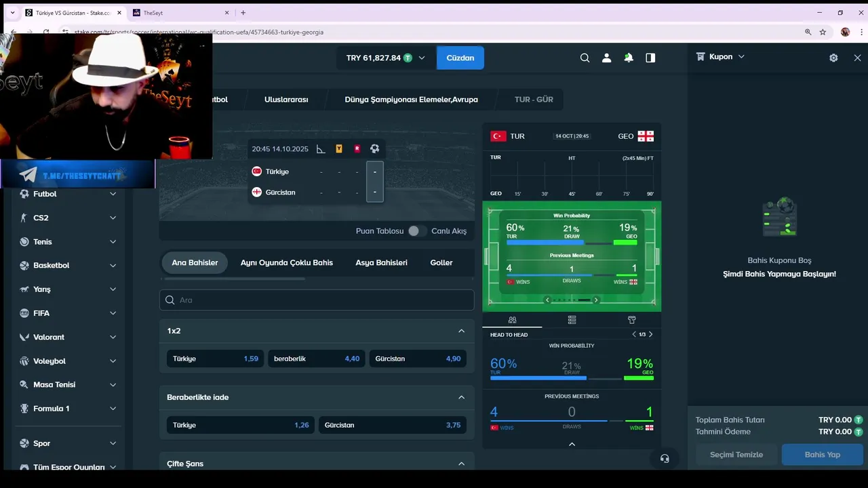
Task: Expand the Masa Tenisi sidebar menu
Action: 113,385
